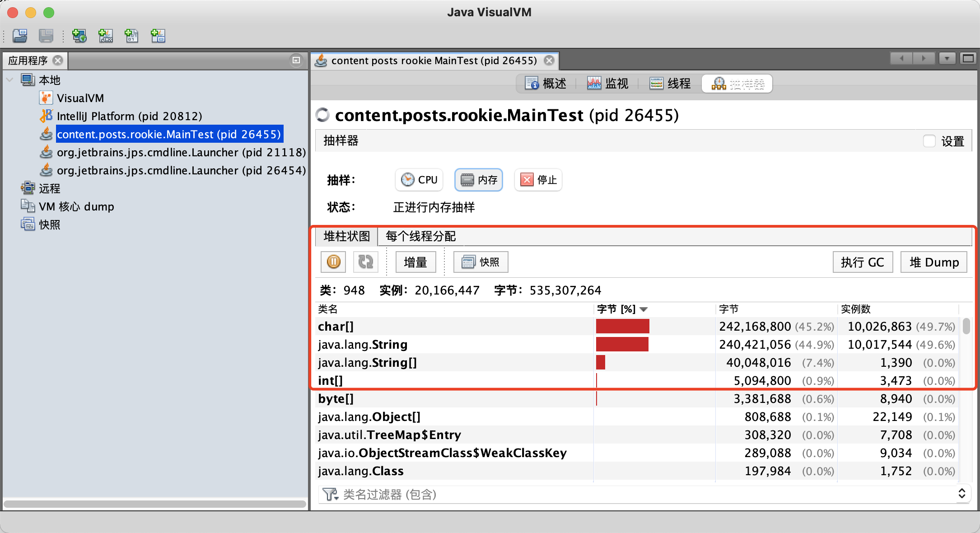This screenshot has width=980, height=533.
Task: Click the memory sampling icon
Action: (x=479, y=180)
